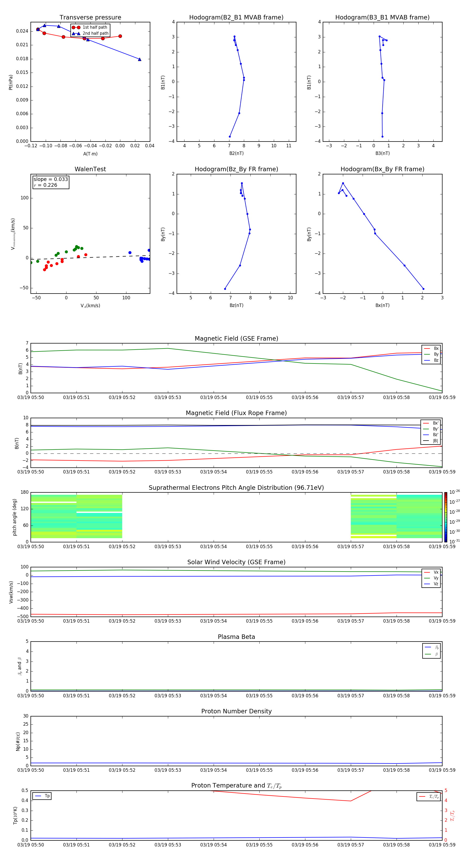Click the 'Bz(nT)' x-axis label

coord(236,305)
